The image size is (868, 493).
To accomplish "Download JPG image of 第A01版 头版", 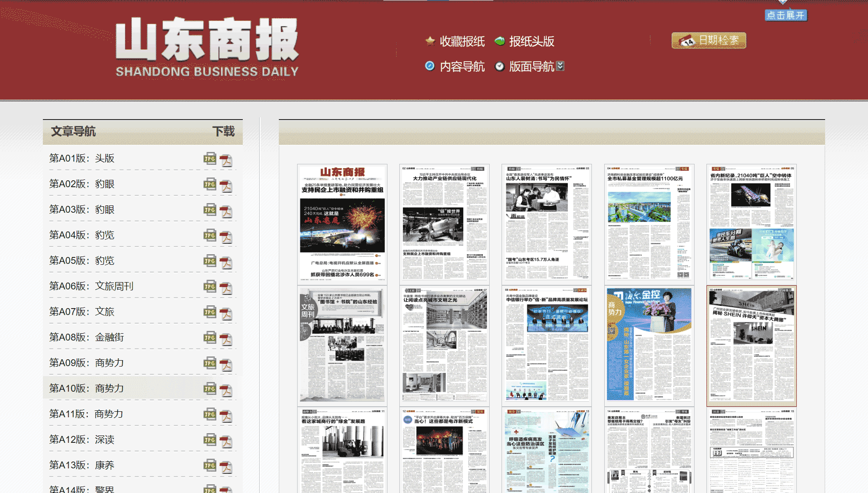I will point(210,158).
